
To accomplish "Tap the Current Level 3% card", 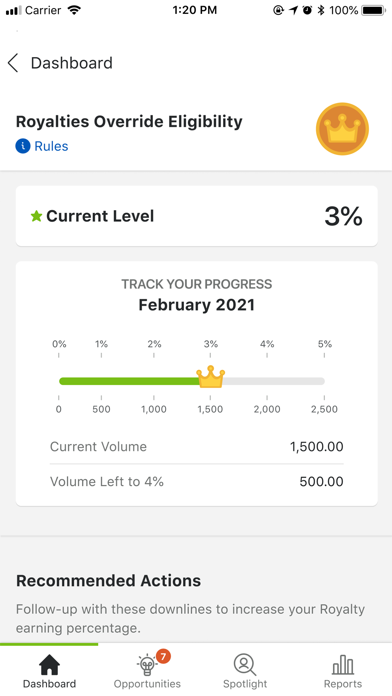I will (x=197, y=216).
